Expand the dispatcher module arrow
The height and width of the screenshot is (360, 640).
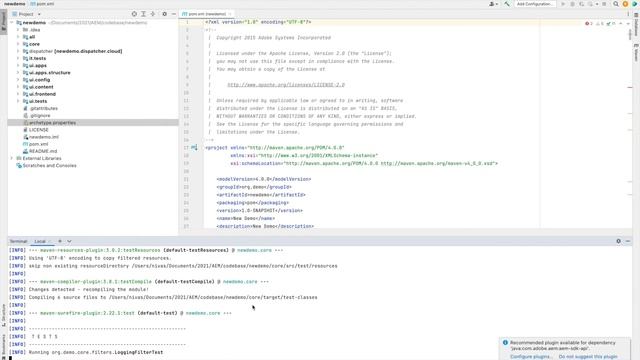18,51
